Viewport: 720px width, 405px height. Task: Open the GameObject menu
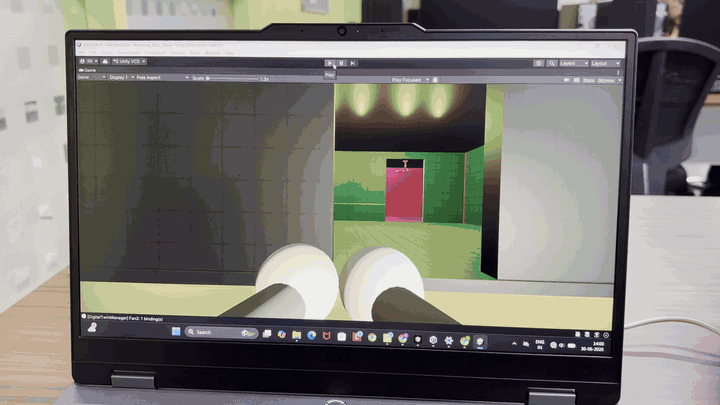pyautogui.click(x=128, y=53)
